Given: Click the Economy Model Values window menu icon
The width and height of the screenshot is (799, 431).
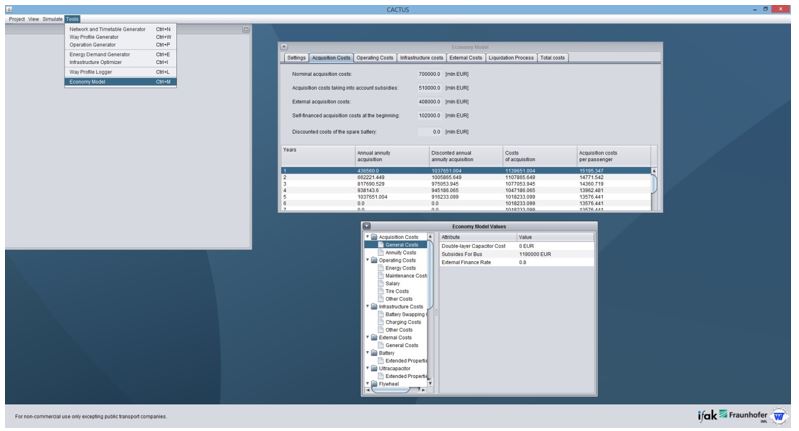Looking at the screenshot, I should 368,227.
